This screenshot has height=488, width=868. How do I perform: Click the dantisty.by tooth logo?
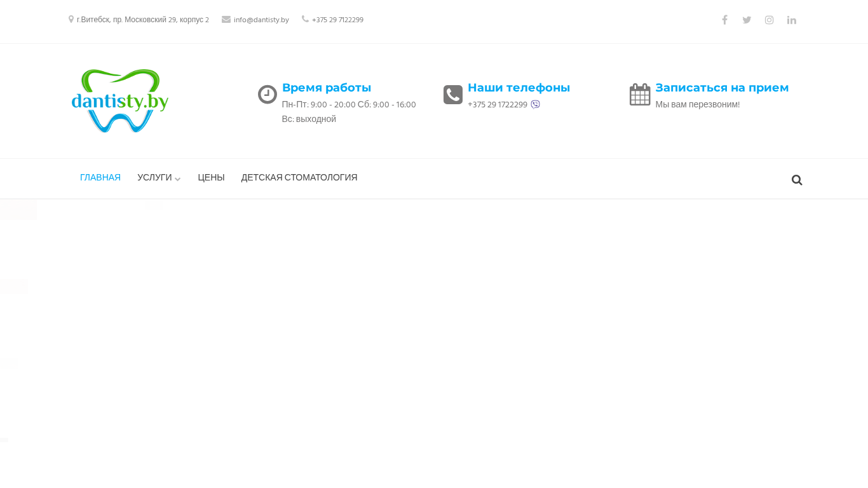(119, 101)
